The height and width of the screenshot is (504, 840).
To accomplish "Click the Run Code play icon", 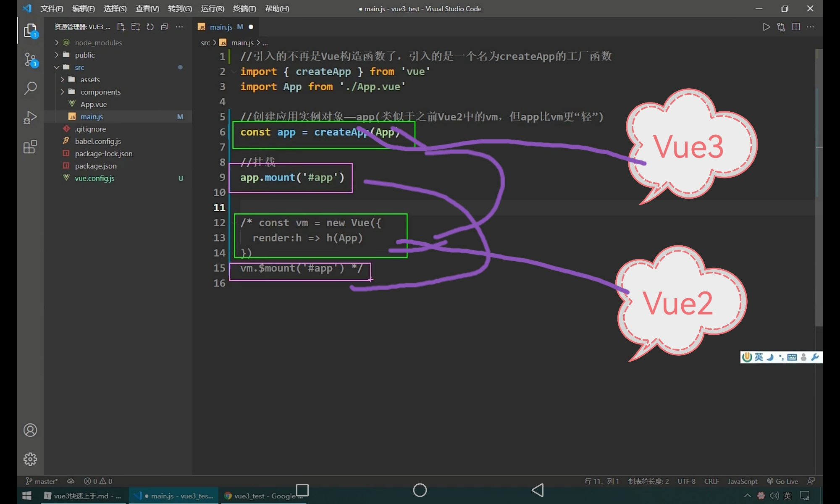I will coord(766,27).
